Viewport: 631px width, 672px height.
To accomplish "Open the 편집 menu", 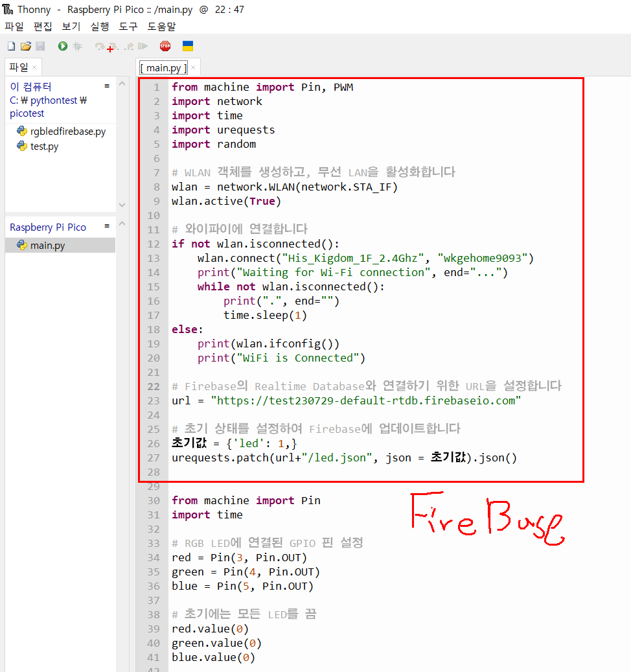I will [43, 27].
